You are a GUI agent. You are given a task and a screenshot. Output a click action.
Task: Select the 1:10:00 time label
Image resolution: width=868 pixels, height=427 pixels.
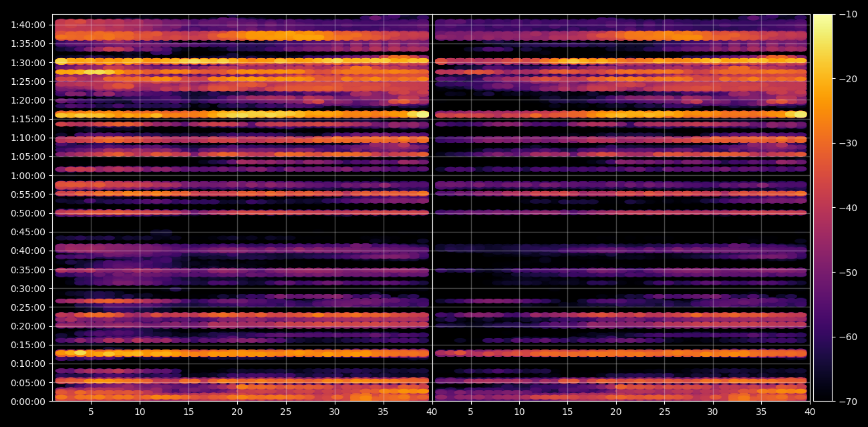(x=28, y=138)
